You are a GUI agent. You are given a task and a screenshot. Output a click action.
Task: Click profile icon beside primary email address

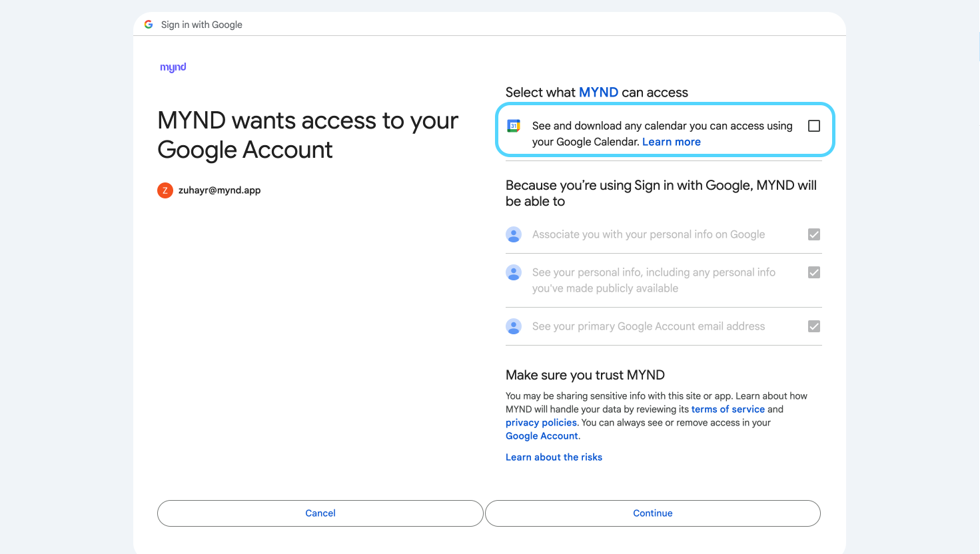click(x=514, y=326)
